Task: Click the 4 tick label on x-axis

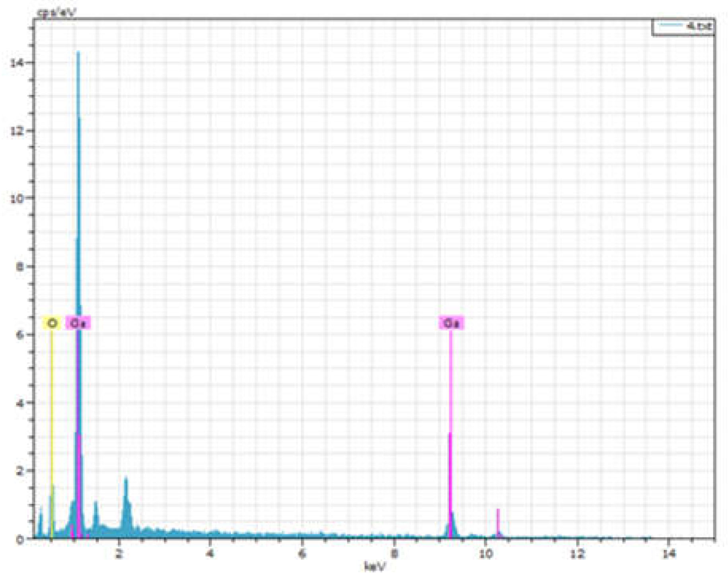Action: pyautogui.click(x=210, y=553)
